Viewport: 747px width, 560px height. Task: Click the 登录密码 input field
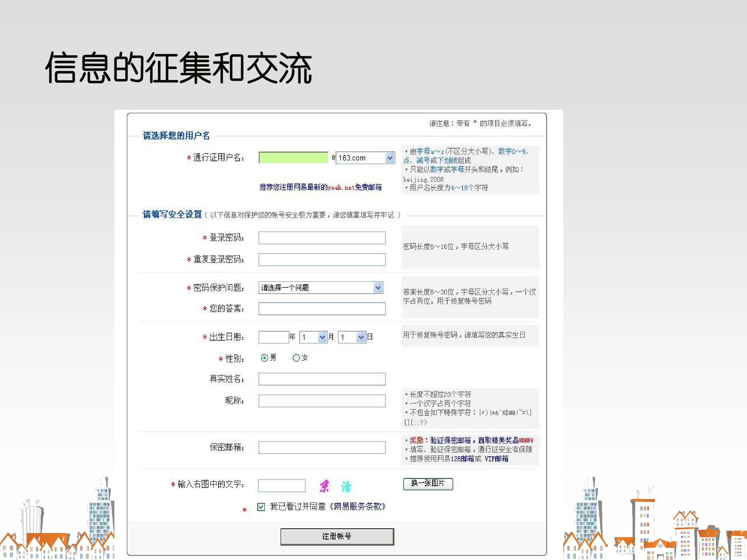(x=322, y=238)
